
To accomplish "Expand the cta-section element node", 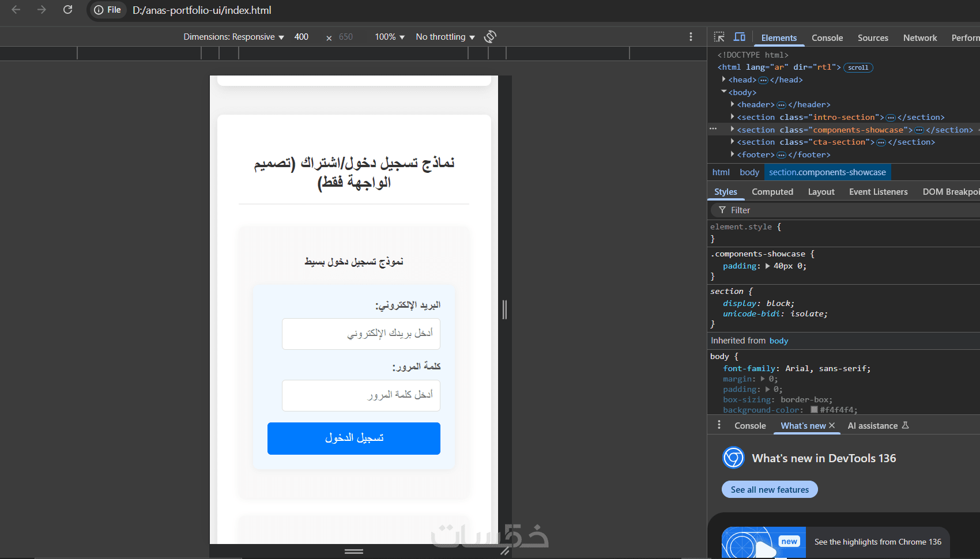I will [733, 142].
